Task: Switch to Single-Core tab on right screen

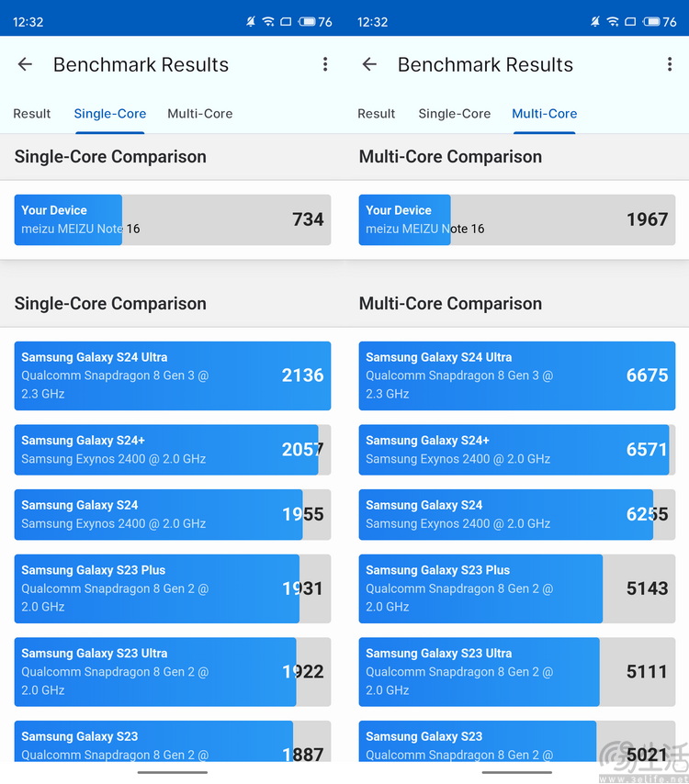Action: click(455, 114)
